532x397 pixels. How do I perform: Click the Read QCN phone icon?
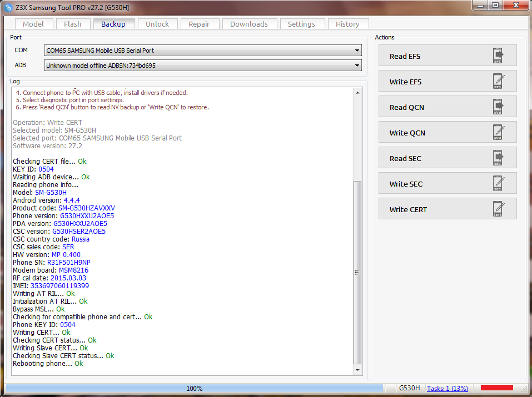(x=498, y=107)
